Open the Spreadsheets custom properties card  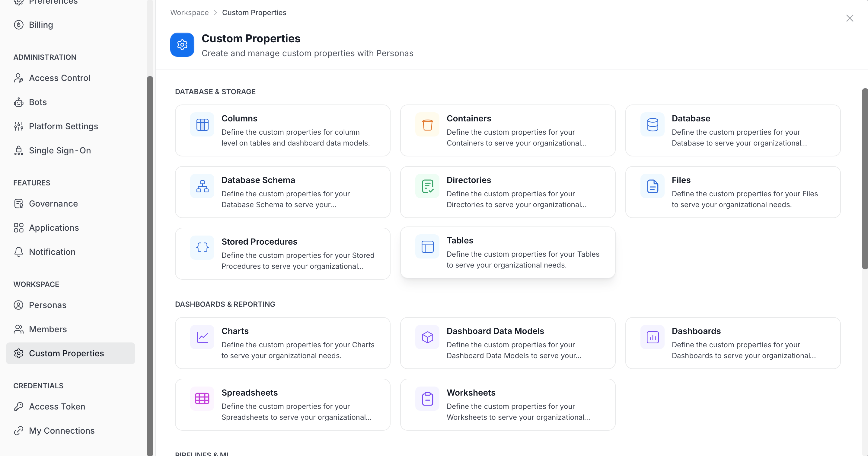(x=283, y=405)
